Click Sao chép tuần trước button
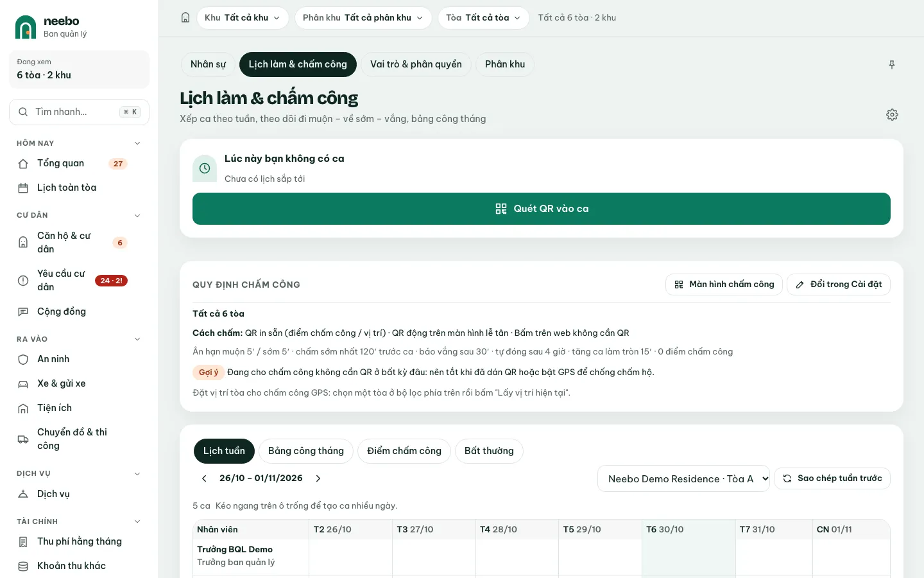 tap(832, 478)
